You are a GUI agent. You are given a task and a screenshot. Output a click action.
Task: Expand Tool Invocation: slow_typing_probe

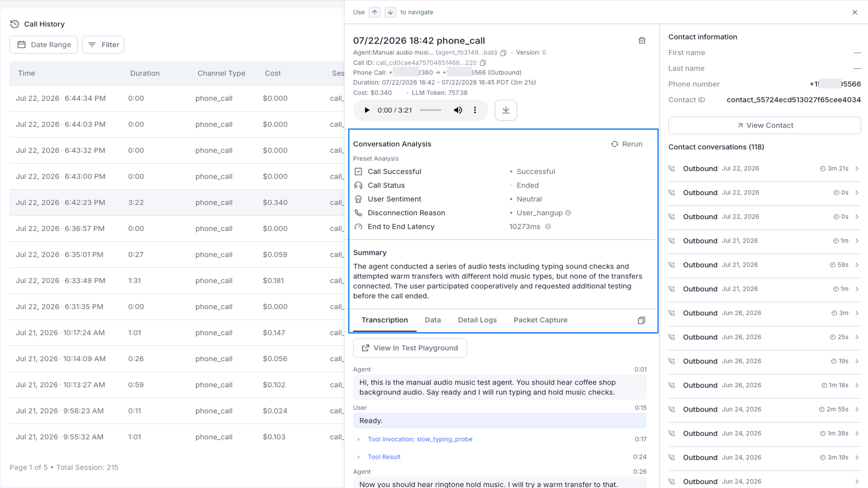click(x=419, y=439)
